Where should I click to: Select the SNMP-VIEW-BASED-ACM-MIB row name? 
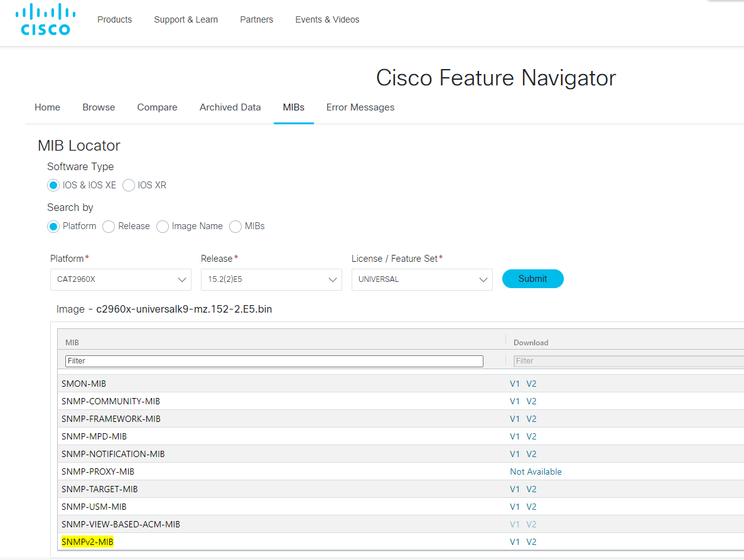click(121, 524)
